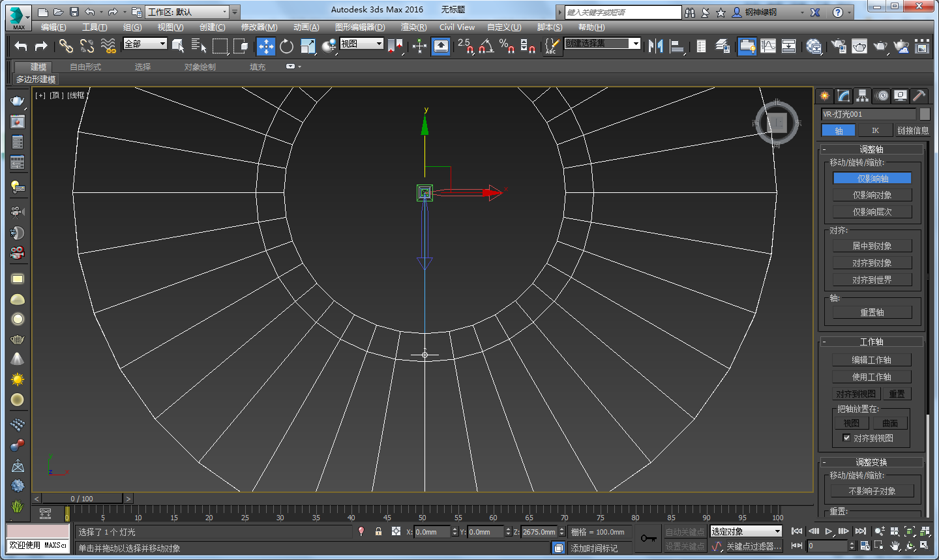Click frame 50 on the timeline track
The width and height of the screenshot is (939, 560).
[x=422, y=512]
